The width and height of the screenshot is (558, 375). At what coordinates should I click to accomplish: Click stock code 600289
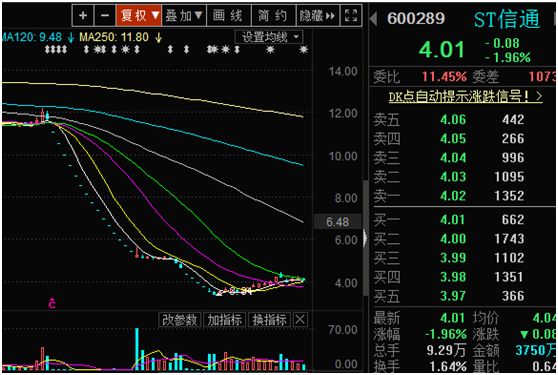[x=416, y=19]
